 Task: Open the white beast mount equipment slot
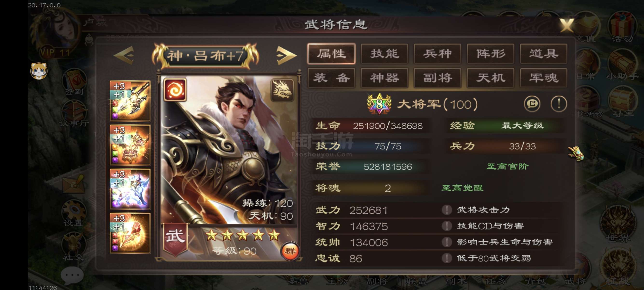[130, 189]
